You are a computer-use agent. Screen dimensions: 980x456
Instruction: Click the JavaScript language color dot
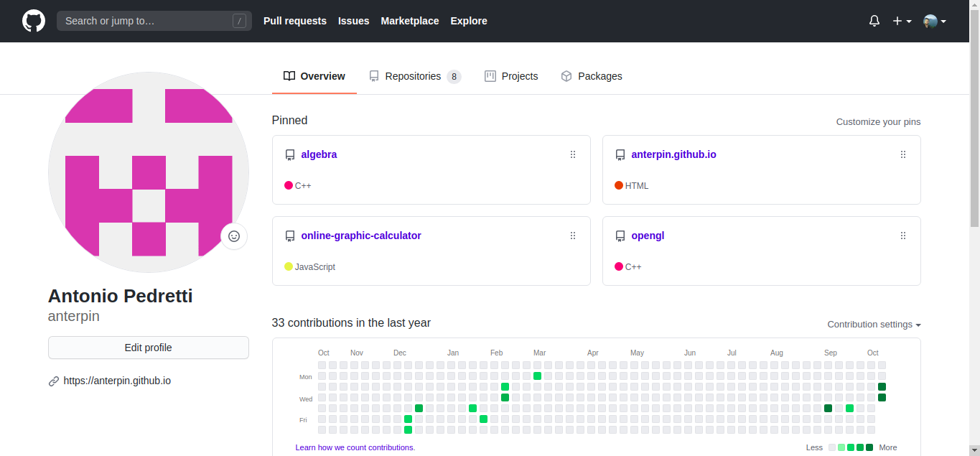click(x=289, y=266)
